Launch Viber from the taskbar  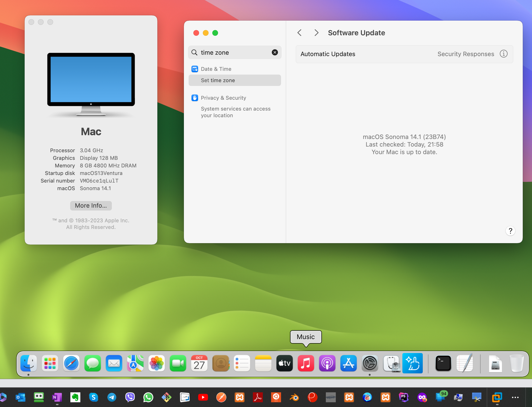coord(130,397)
